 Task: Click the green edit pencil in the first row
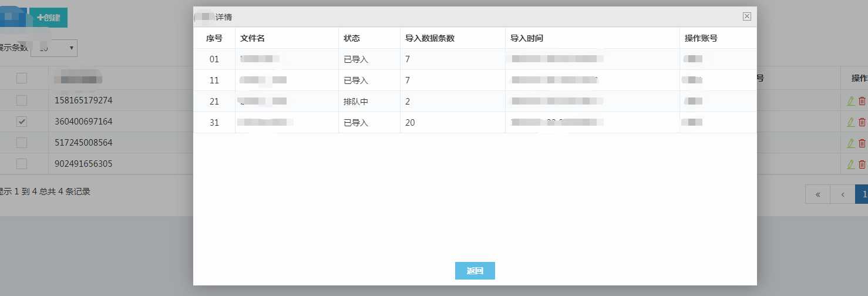[850, 101]
